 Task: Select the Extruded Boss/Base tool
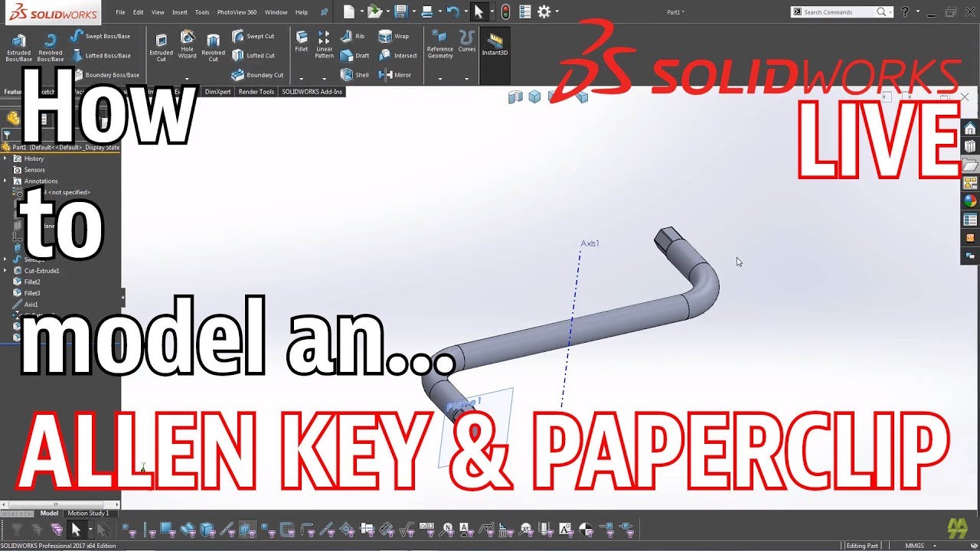(x=18, y=47)
